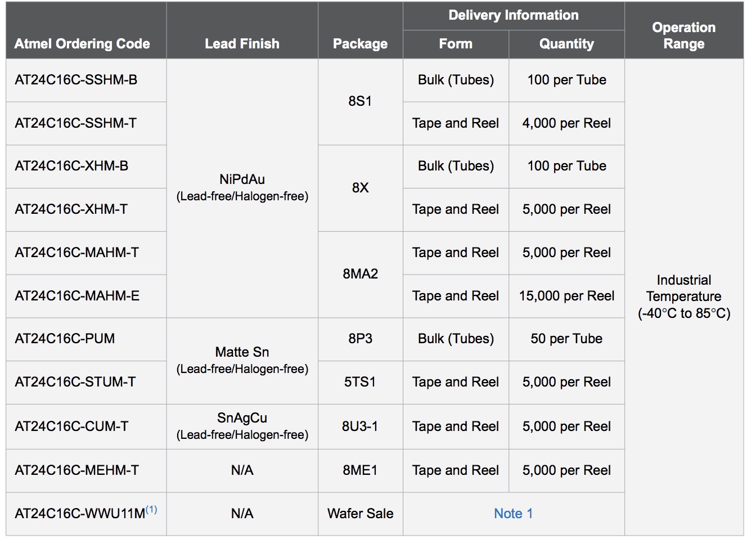Select the 50 per Tube quantity cell
Viewport: 756px width, 539px height.
click(566, 339)
